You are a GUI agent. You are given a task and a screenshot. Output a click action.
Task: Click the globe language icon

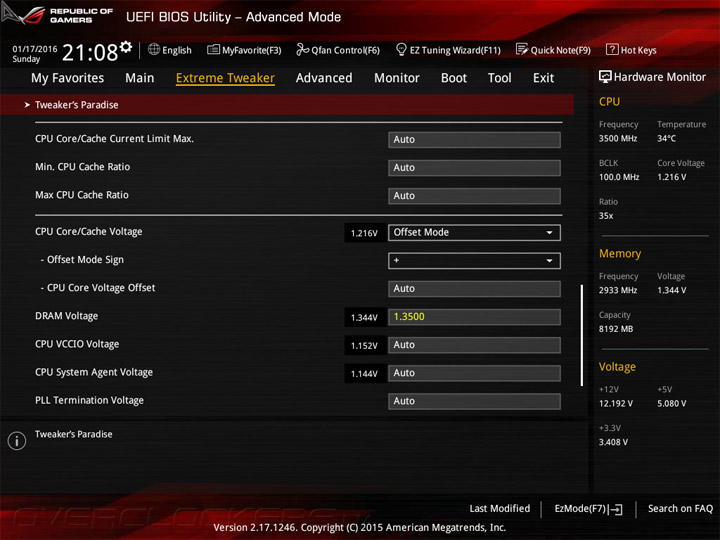[x=154, y=49]
